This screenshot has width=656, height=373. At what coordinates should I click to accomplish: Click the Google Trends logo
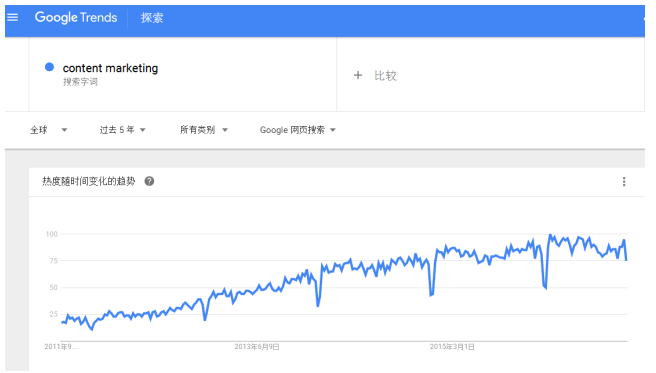pyautogui.click(x=76, y=18)
